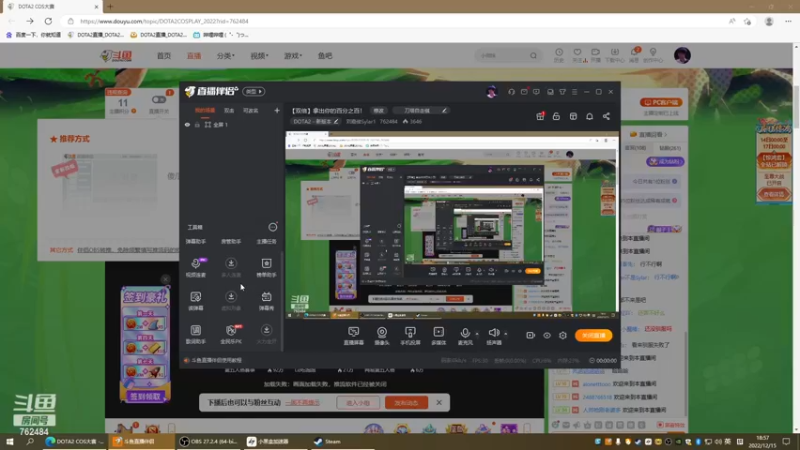Click the PC客户端 button on web page
This screenshot has width=800, height=450.
661,103
